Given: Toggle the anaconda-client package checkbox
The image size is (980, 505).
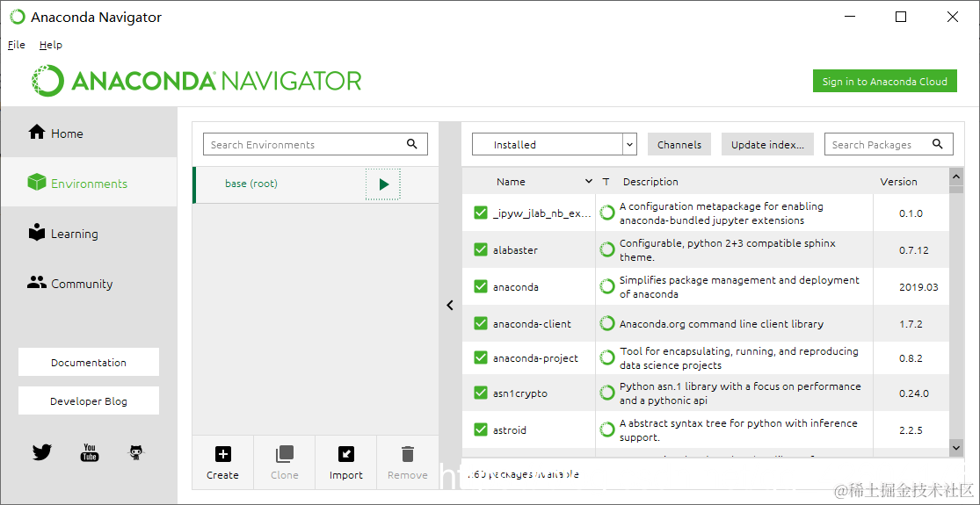Looking at the screenshot, I should [x=480, y=323].
